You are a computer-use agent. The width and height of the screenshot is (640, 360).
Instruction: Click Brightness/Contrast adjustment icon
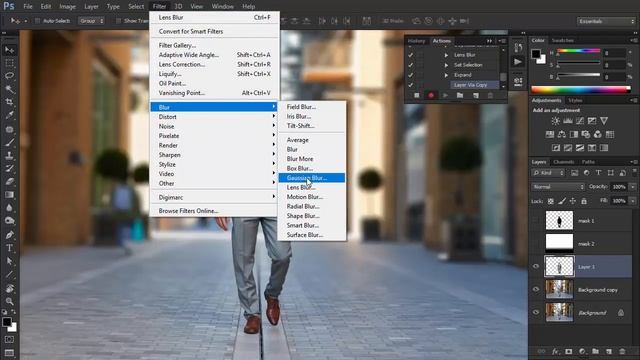[556, 121]
